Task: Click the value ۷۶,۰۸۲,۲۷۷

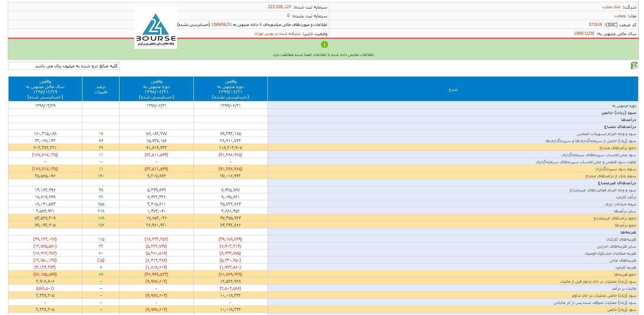Action: tap(156, 134)
